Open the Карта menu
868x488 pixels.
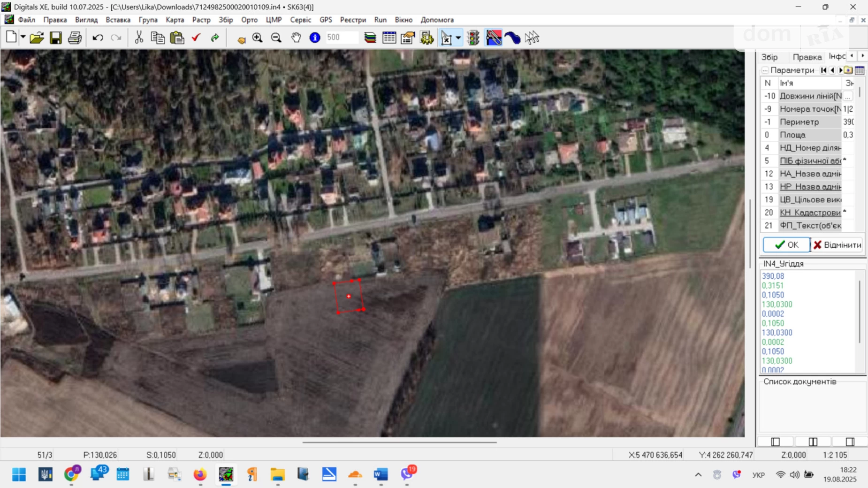(x=175, y=20)
